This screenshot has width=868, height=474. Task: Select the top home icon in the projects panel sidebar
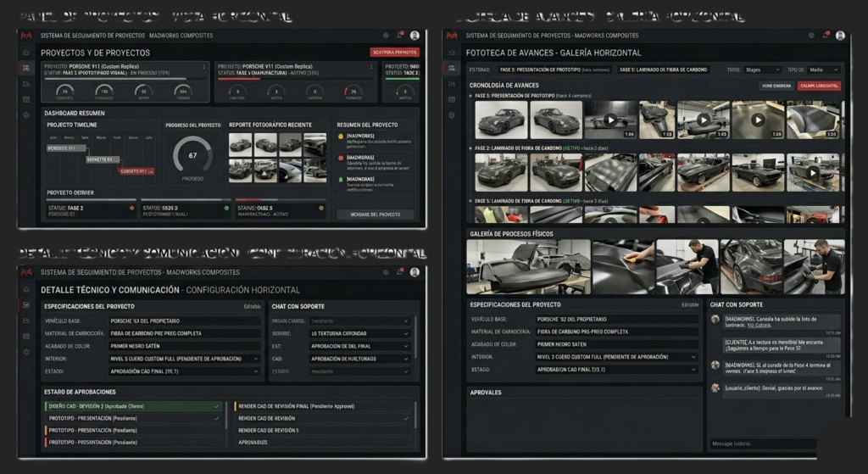click(26, 53)
